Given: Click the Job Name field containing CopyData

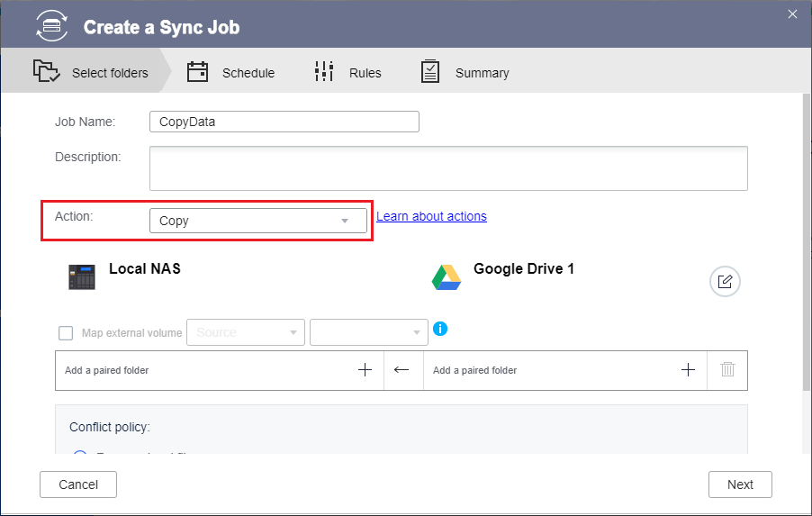Looking at the screenshot, I should pyautogui.click(x=284, y=122).
